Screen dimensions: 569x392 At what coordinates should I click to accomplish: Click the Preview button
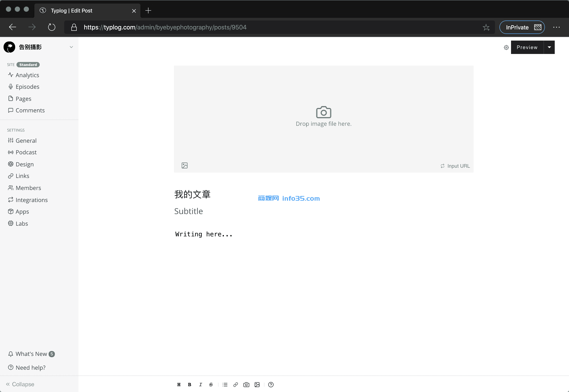(527, 47)
